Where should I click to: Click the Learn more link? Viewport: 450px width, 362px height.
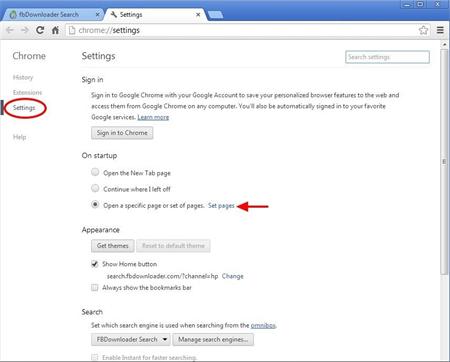[x=153, y=117]
